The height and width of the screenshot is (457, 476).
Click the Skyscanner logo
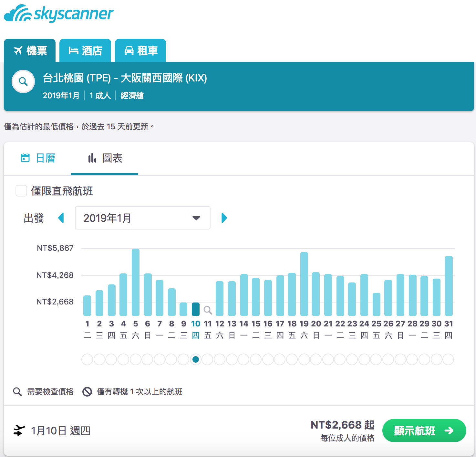(x=59, y=14)
